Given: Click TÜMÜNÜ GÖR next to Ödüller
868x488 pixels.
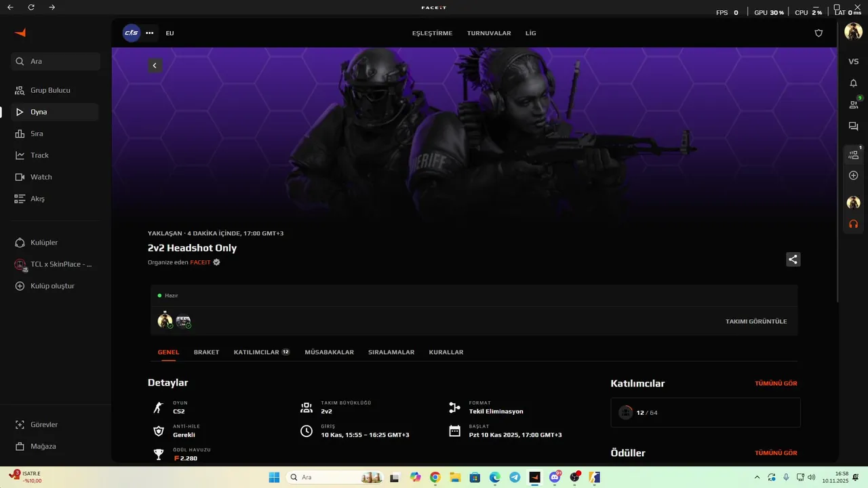Looking at the screenshot, I should pyautogui.click(x=776, y=453).
